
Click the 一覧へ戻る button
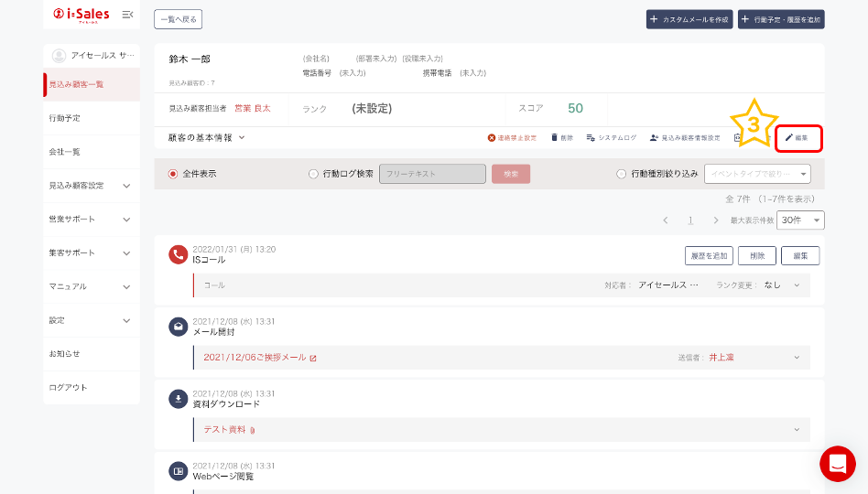point(178,19)
